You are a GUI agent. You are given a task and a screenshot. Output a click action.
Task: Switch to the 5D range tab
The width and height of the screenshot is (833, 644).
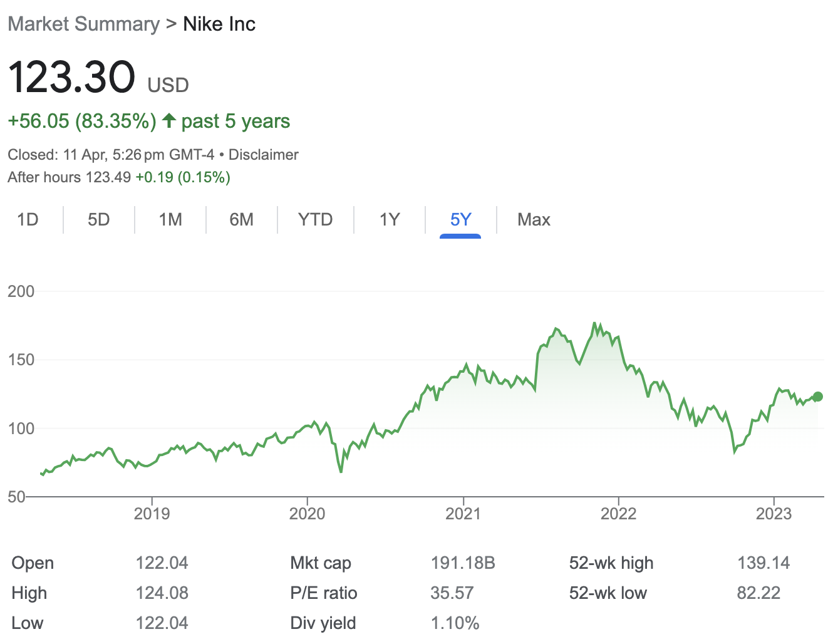(x=99, y=220)
